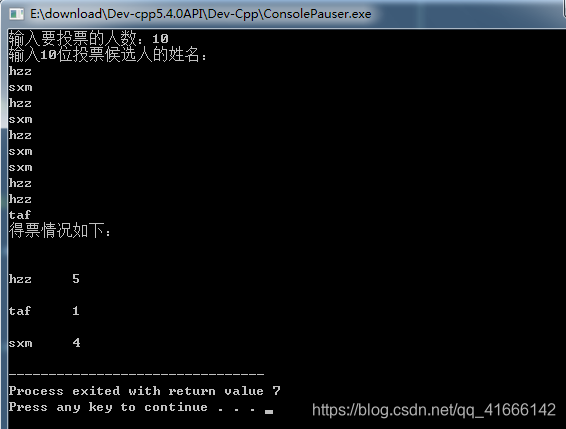Screen dimensions: 566x429
Task: Click the sxm name in the results list
Action: coord(20,343)
